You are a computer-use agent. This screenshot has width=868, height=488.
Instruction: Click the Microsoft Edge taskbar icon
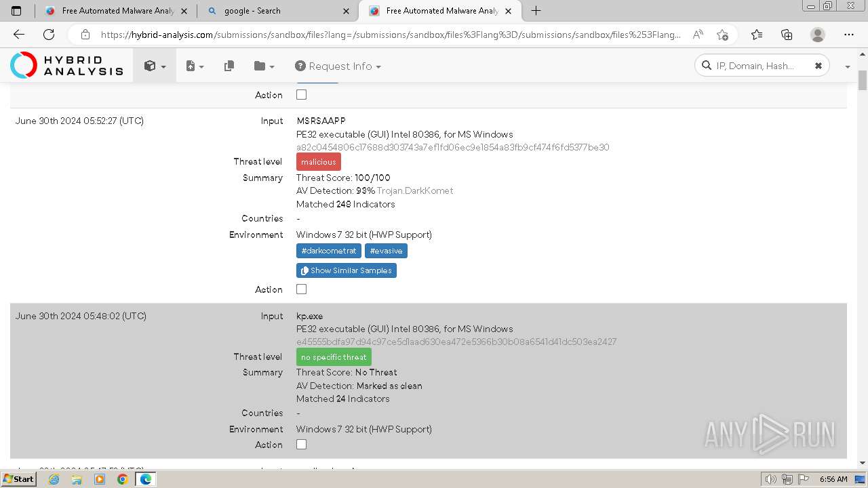click(145, 479)
